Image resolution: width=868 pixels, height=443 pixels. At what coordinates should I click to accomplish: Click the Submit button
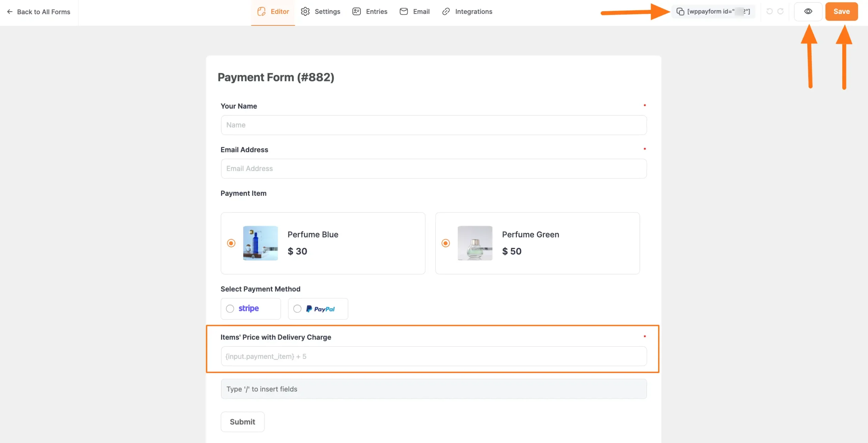[242, 422]
